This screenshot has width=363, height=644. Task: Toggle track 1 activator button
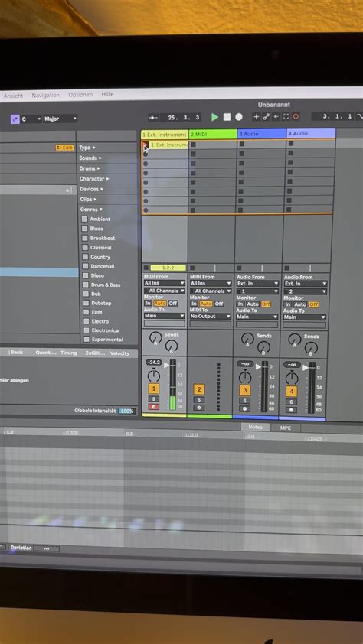click(x=153, y=389)
